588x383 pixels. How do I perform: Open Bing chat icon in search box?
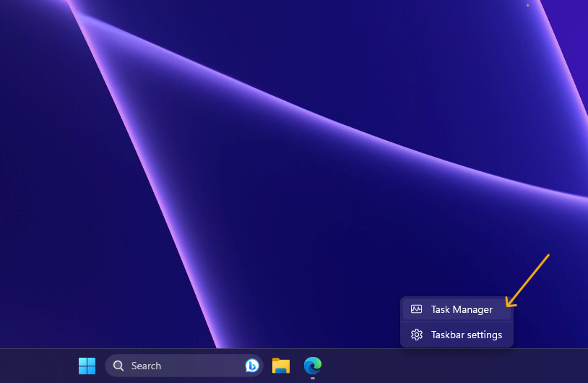coord(252,366)
